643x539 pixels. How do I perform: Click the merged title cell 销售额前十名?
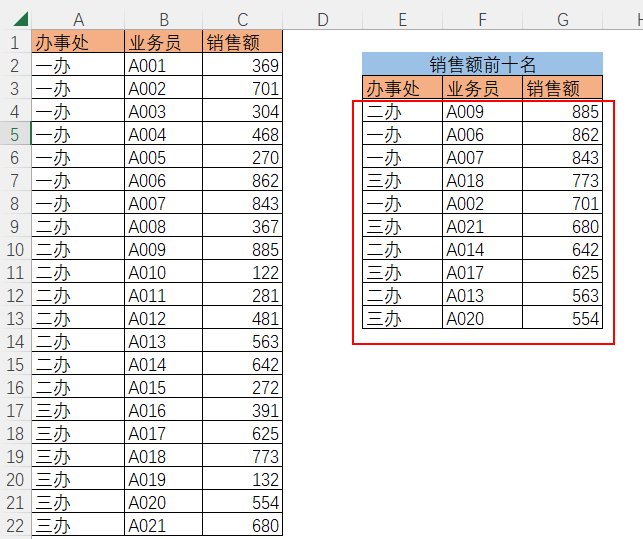point(482,64)
